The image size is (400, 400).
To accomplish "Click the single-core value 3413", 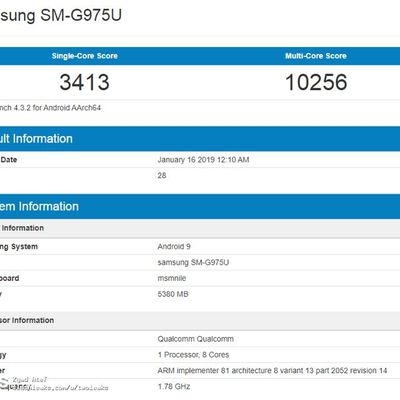I will (x=85, y=82).
